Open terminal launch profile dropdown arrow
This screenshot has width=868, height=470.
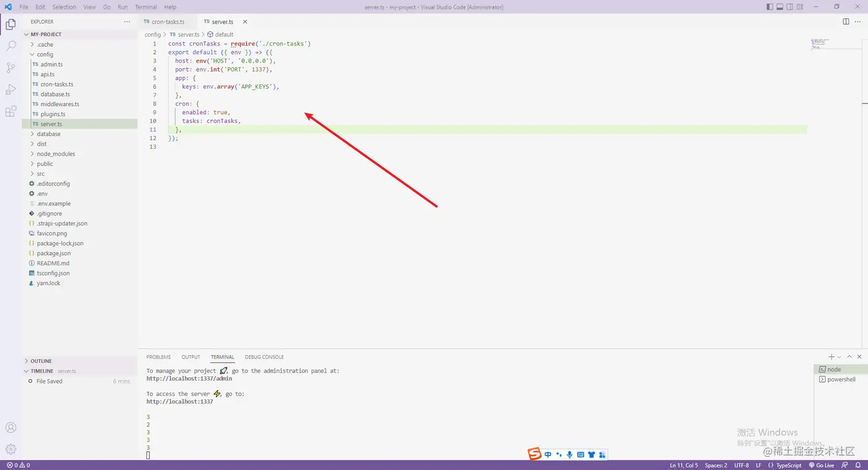[839, 357]
